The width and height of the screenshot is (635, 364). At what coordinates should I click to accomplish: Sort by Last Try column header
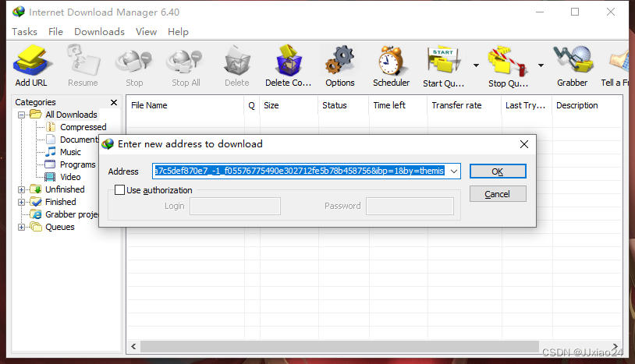coord(527,105)
